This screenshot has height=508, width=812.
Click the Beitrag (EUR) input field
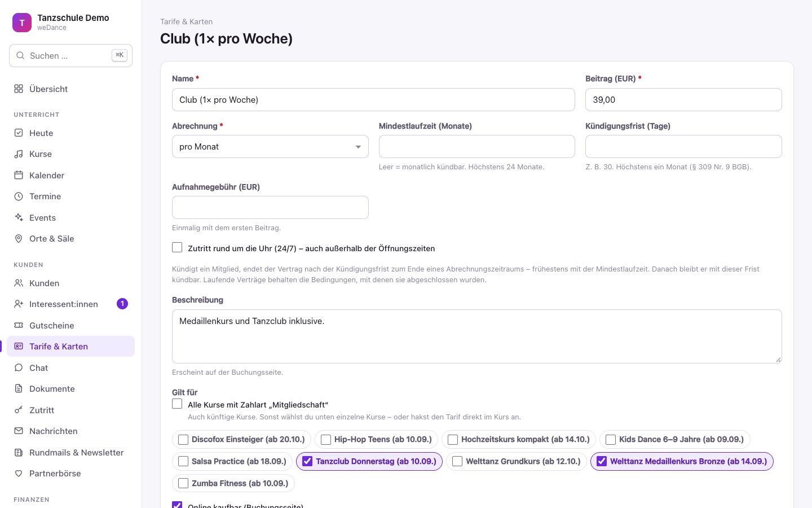point(683,99)
